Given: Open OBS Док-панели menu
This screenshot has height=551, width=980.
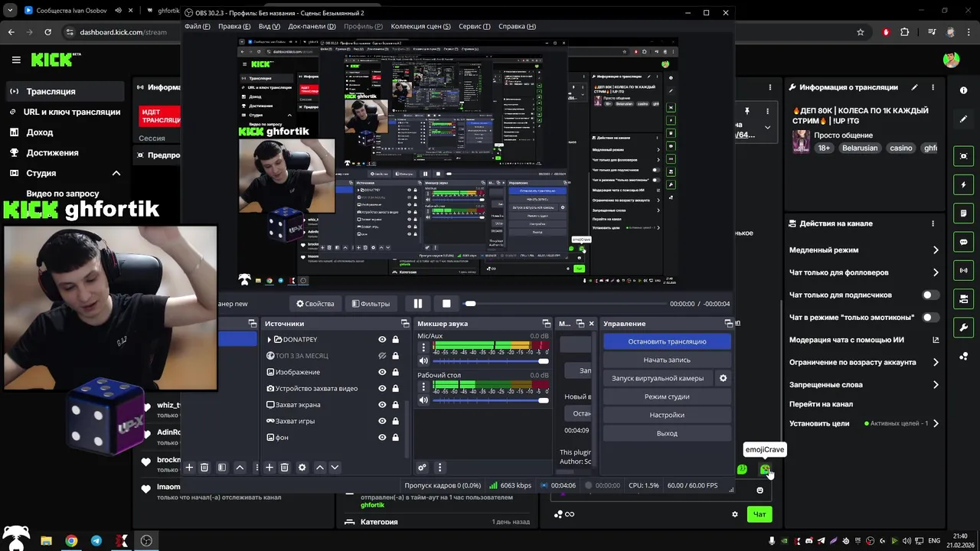Looking at the screenshot, I should coord(311,26).
